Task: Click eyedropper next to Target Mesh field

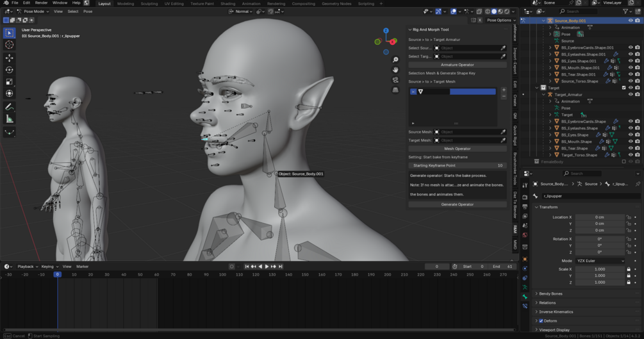Action: tap(503, 140)
